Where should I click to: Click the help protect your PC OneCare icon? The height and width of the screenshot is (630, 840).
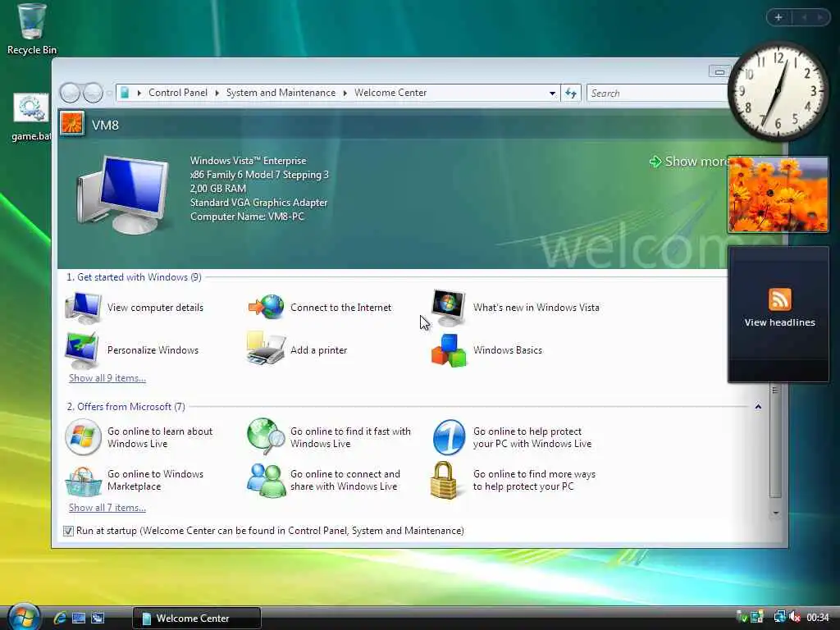(449, 437)
